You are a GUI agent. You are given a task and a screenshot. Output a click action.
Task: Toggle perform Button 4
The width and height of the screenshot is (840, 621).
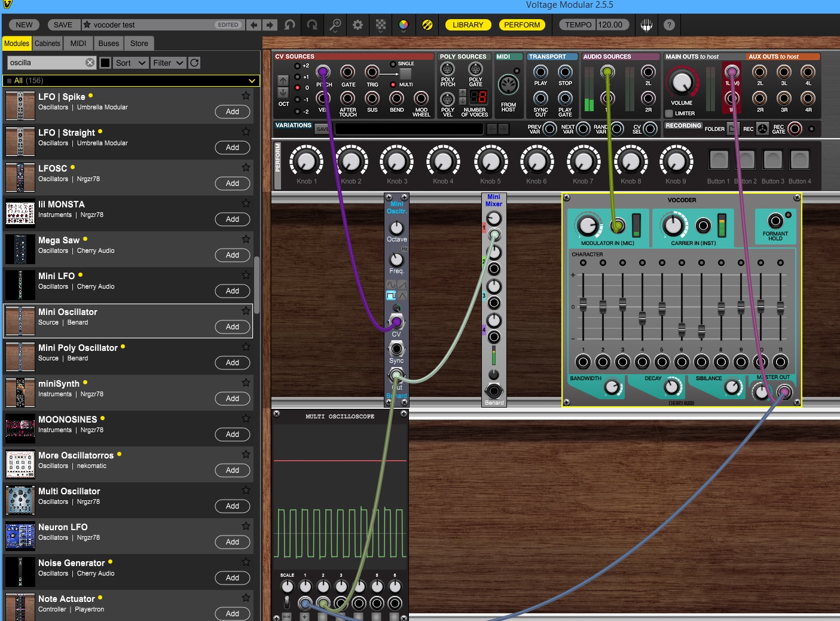click(x=799, y=160)
